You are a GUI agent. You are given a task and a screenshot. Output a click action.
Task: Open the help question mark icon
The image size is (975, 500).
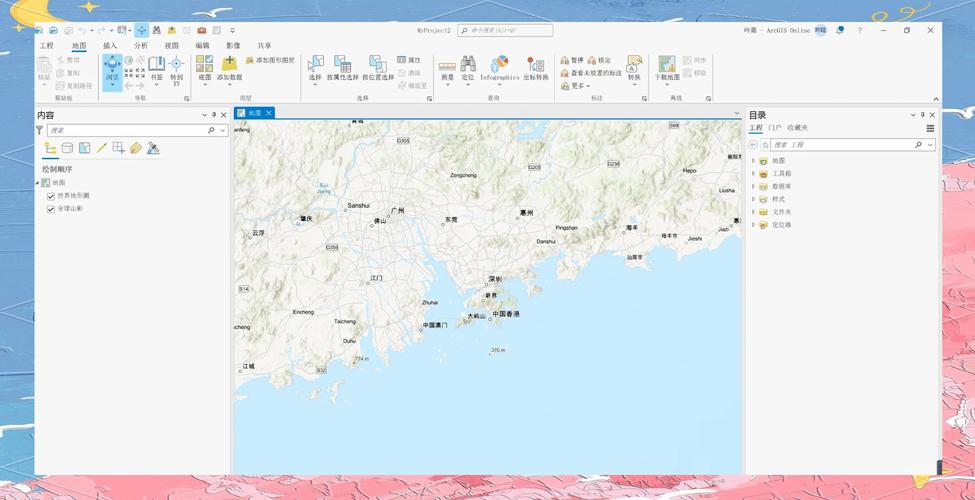(x=860, y=30)
